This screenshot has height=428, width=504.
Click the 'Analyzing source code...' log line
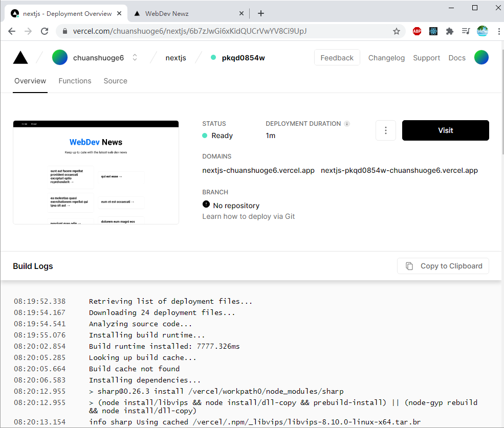(141, 324)
